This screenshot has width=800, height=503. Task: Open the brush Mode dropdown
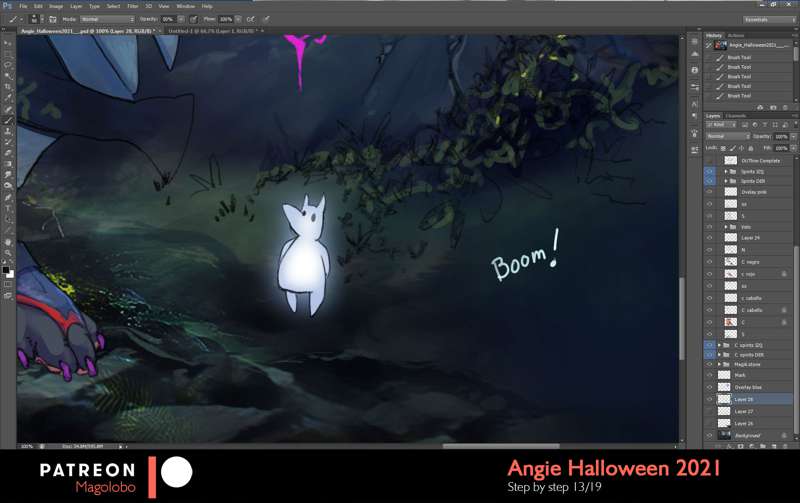click(107, 19)
